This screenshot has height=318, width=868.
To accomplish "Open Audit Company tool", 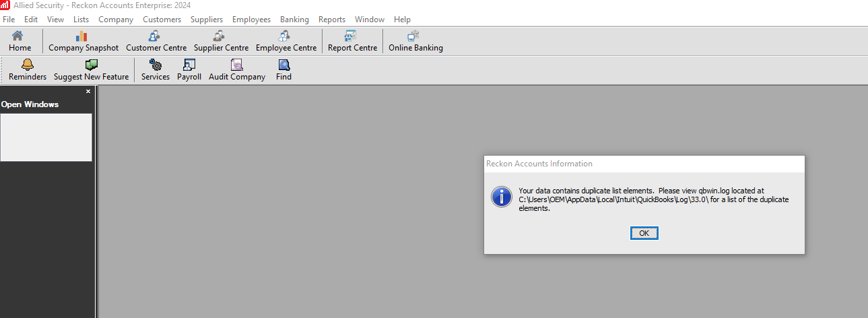I will (x=237, y=70).
